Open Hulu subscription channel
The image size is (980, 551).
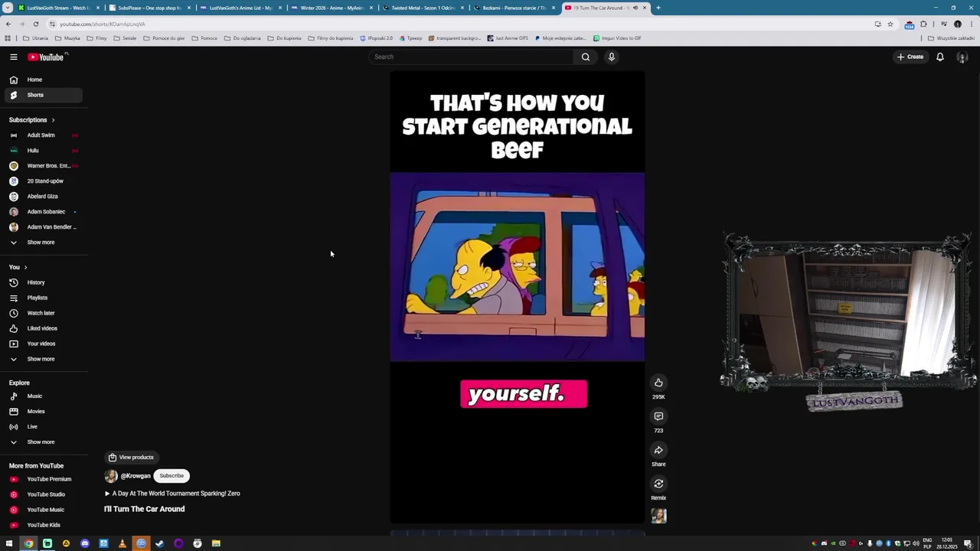tap(44, 151)
